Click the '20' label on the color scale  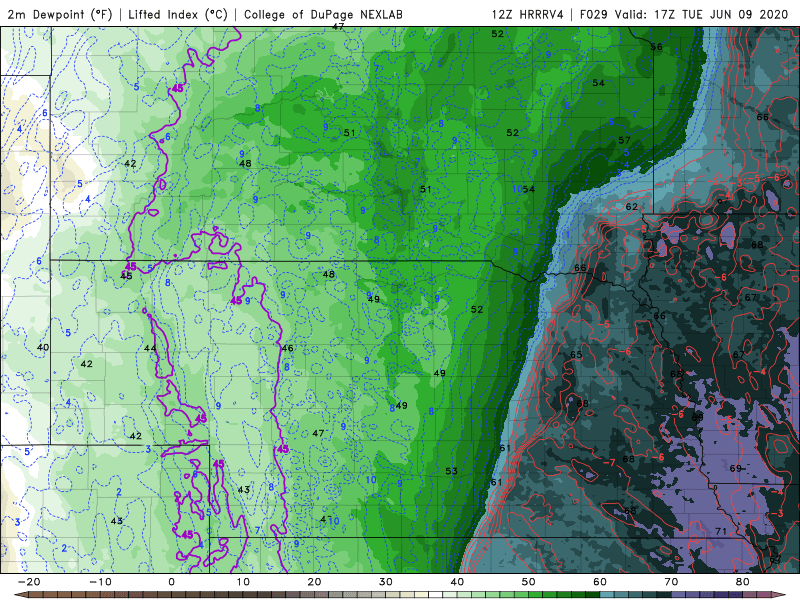click(314, 582)
